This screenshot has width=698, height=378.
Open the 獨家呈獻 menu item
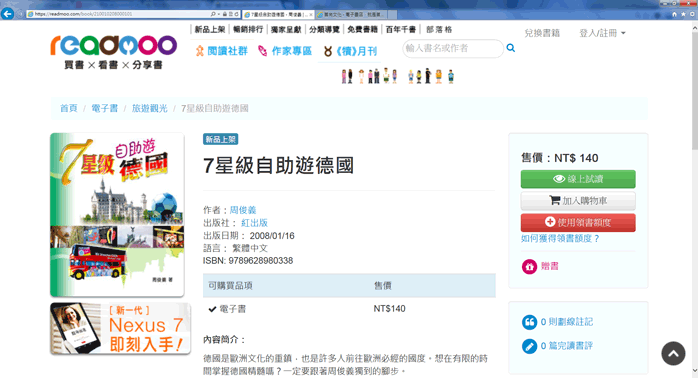[286, 29]
